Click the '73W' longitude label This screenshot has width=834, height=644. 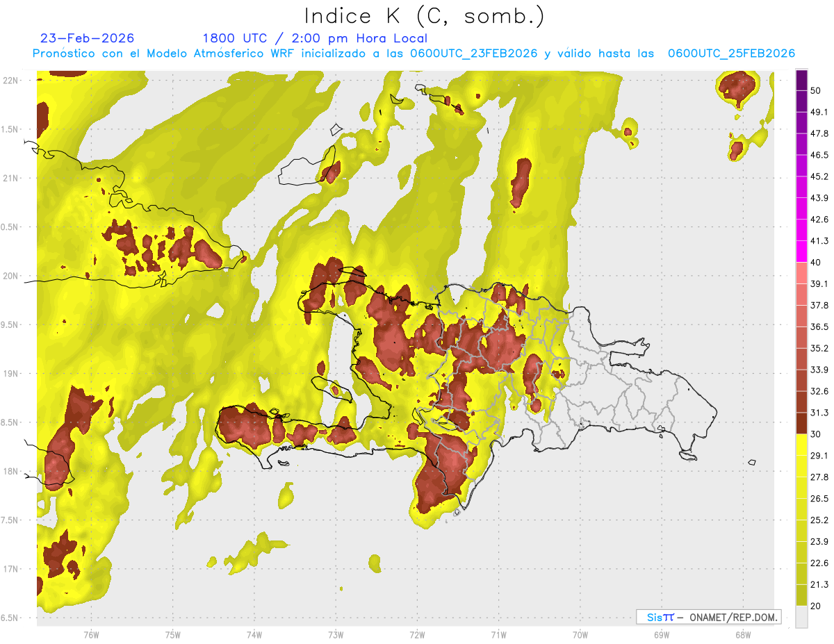[336, 635]
